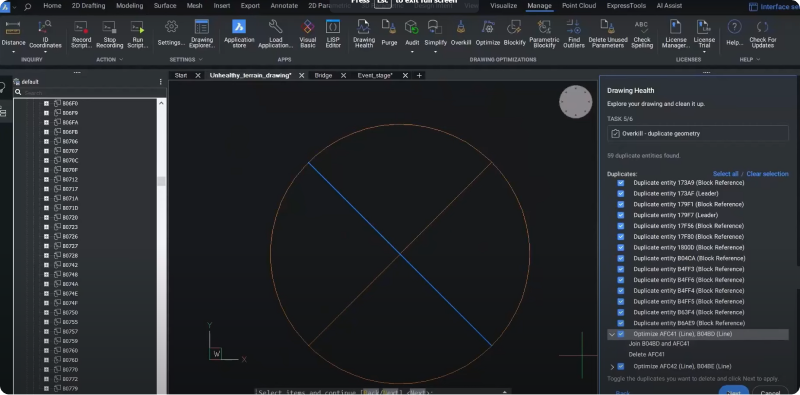Run Check Spelling
This screenshot has width=800, height=395.
pyautogui.click(x=641, y=28)
